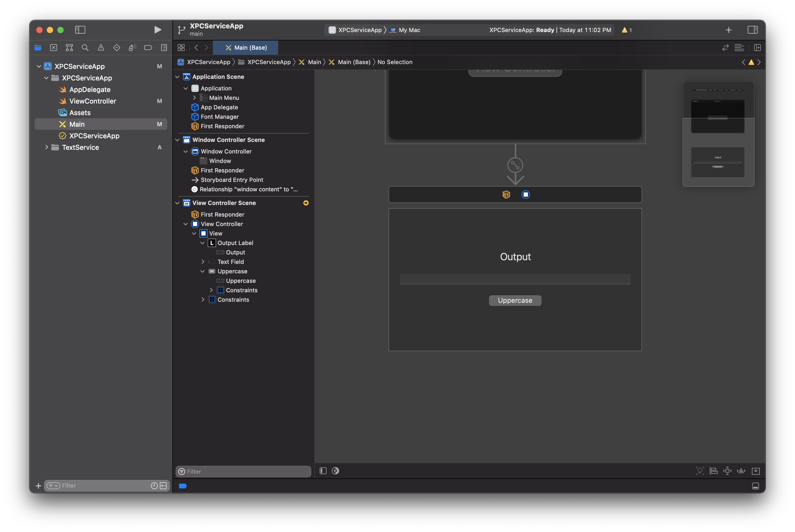Open the Test navigator

[x=117, y=48]
